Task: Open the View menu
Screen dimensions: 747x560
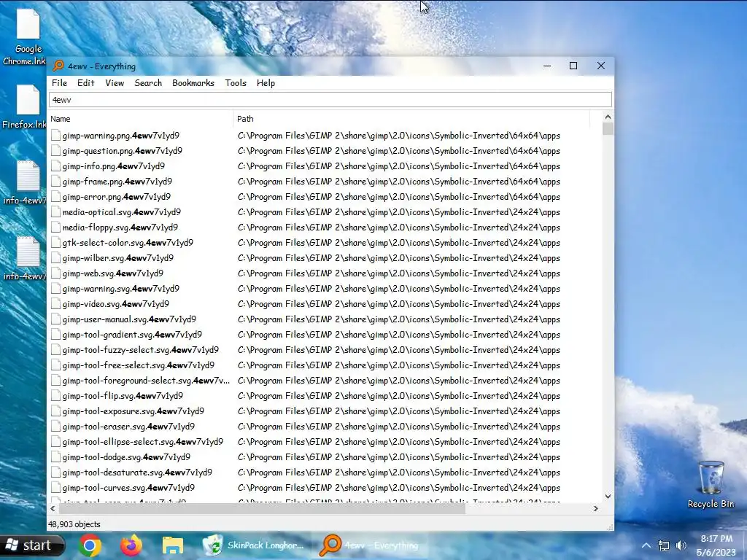Action: [115, 83]
